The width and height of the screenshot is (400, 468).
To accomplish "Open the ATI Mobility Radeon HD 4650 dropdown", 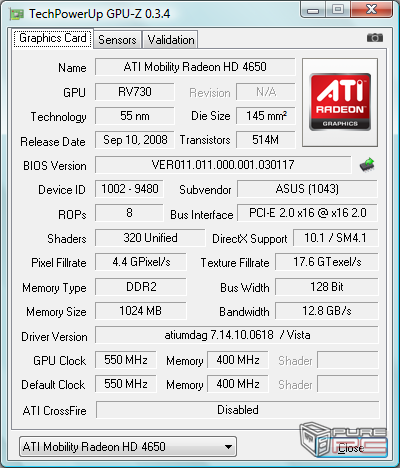I will [x=128, y=447].
